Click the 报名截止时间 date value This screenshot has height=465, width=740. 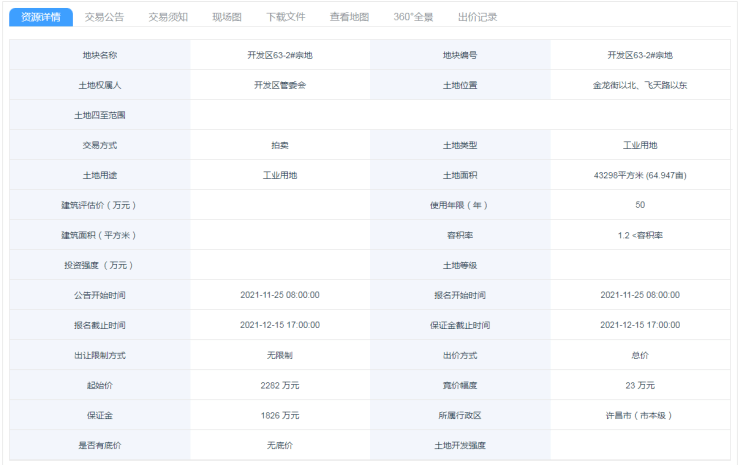(279, 325)
